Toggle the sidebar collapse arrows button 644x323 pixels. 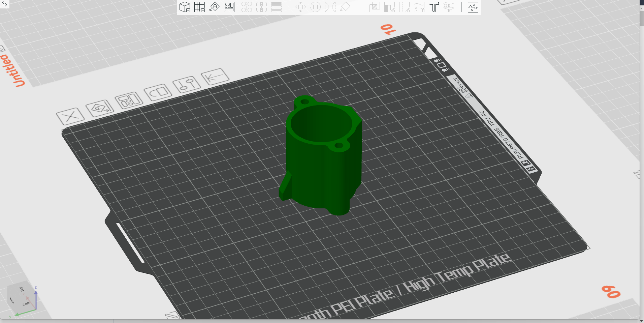(4, 4)
